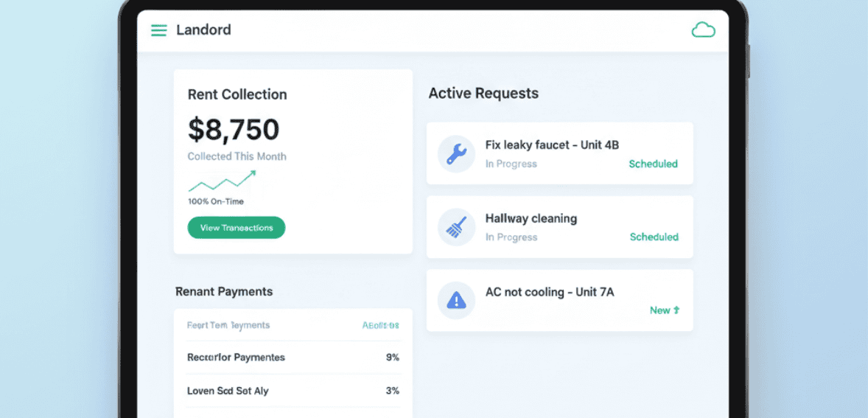Open the Hallway cleaning request card
This screenshot has height=418, width=868.
[531, 219]
